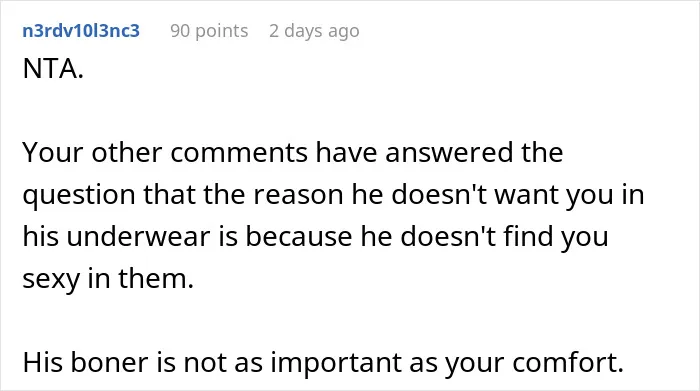Click the sexy in them. line
This screenshot has height=391, width=700.
point(108,279)
